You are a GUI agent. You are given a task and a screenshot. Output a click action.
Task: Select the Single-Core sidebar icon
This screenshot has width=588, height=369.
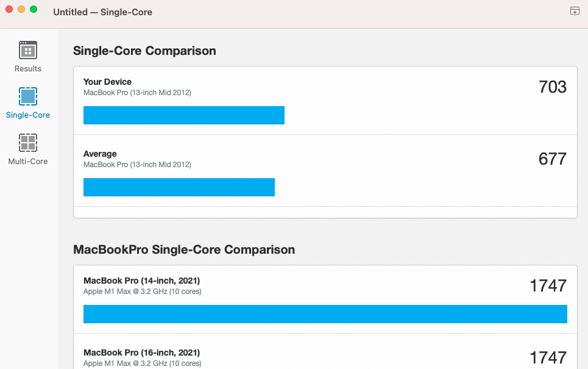click(28, 96)
